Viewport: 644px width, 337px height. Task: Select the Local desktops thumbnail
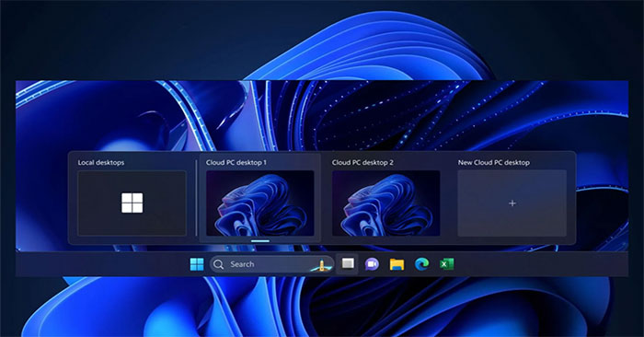coord(132,203)
